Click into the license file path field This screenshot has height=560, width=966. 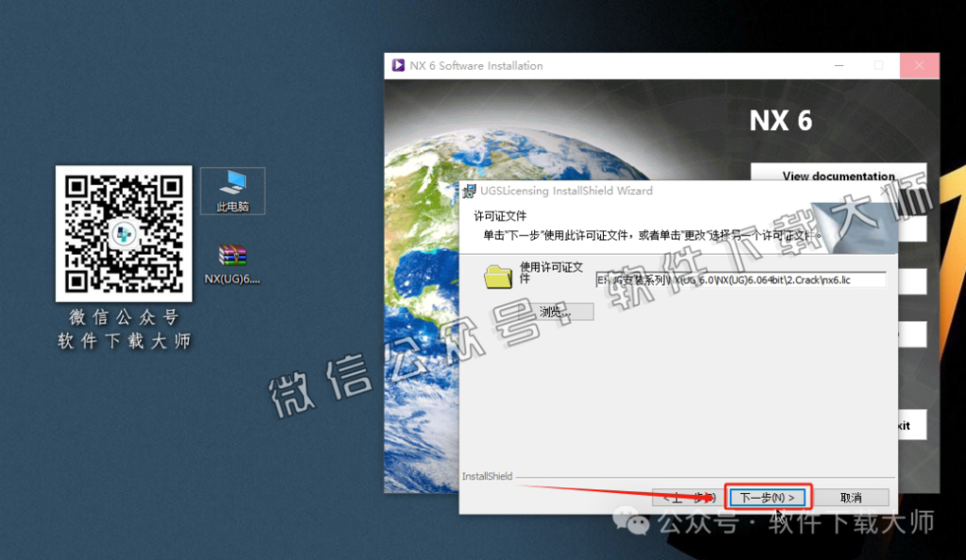[740, 280]
